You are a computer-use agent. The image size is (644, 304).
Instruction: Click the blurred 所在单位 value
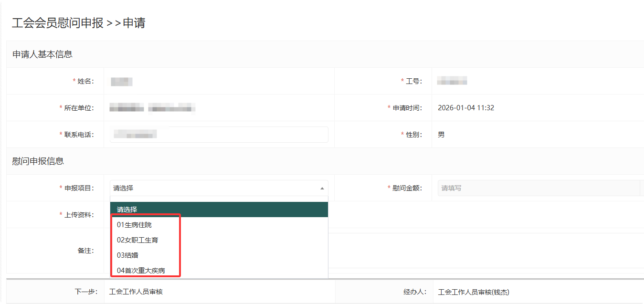coord(152,108)
